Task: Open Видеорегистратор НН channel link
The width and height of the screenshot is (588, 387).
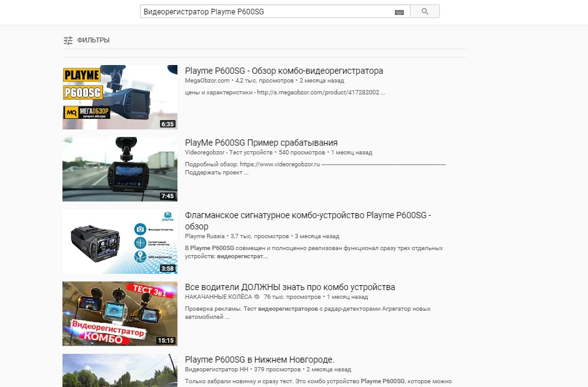Action: [216, 369]
